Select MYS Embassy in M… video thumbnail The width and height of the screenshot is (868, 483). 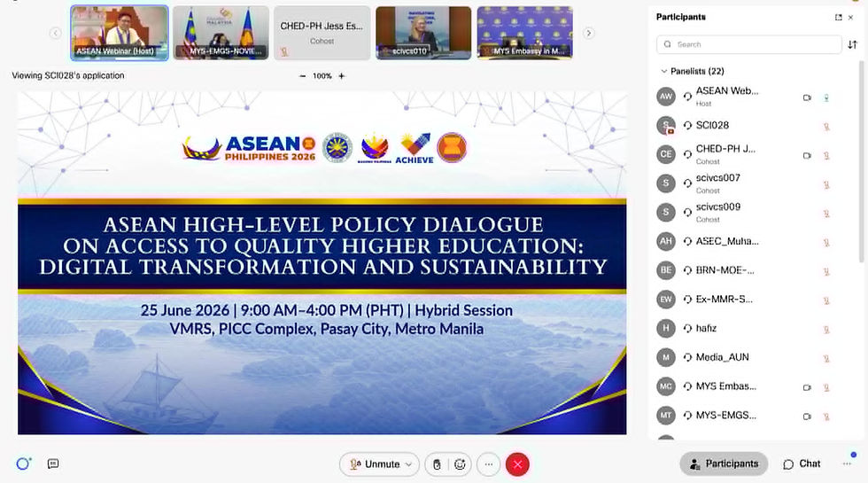click(524, 33)
